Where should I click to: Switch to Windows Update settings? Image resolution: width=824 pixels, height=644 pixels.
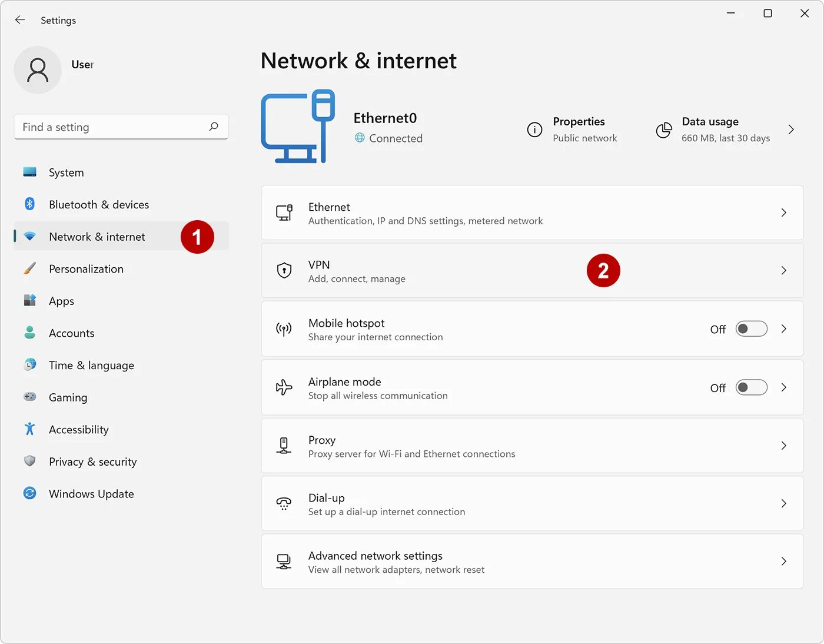point(91,493)
